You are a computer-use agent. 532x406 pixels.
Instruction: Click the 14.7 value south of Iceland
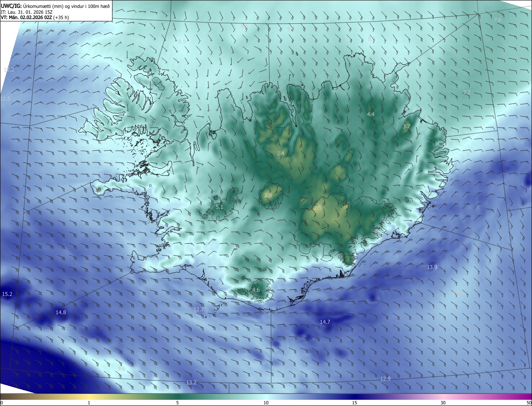325,322
